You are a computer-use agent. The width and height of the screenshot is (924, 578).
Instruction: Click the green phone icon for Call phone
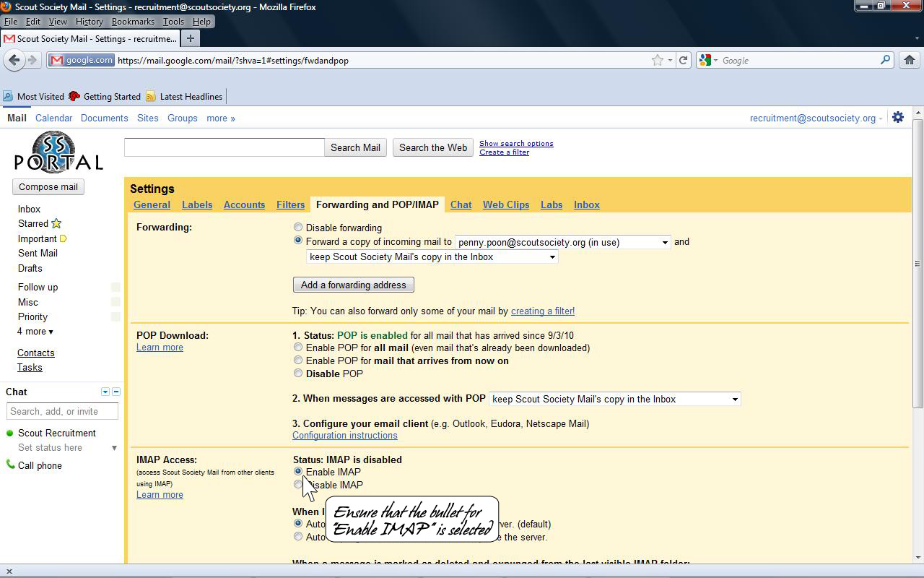10,465
